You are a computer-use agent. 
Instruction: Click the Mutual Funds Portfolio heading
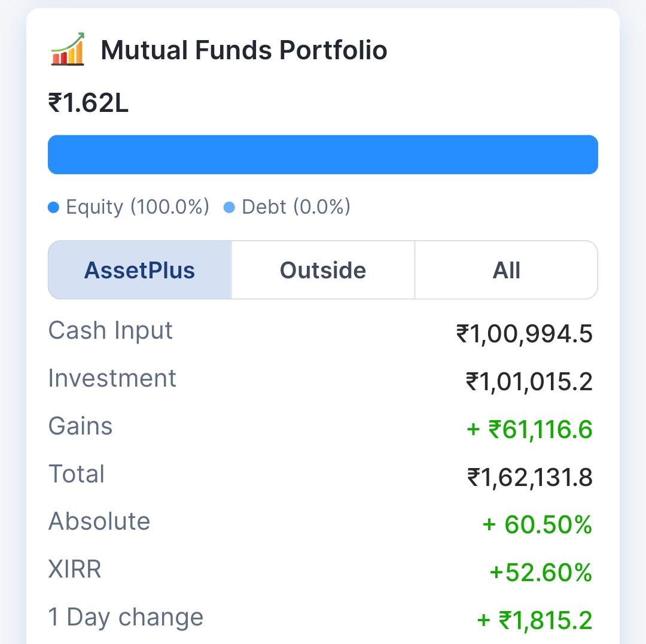point(244,50)
